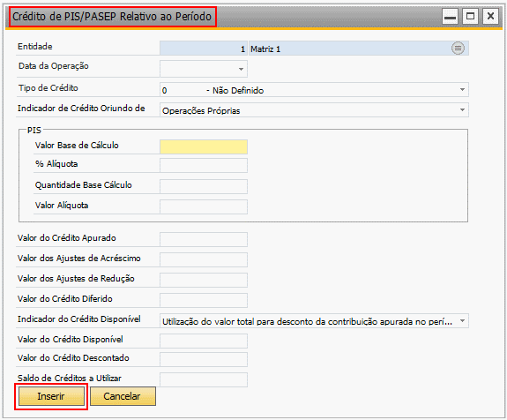Click the Valor do Crédito Descontado field
This screenshot has height=420, width=507.
[204, 360]
